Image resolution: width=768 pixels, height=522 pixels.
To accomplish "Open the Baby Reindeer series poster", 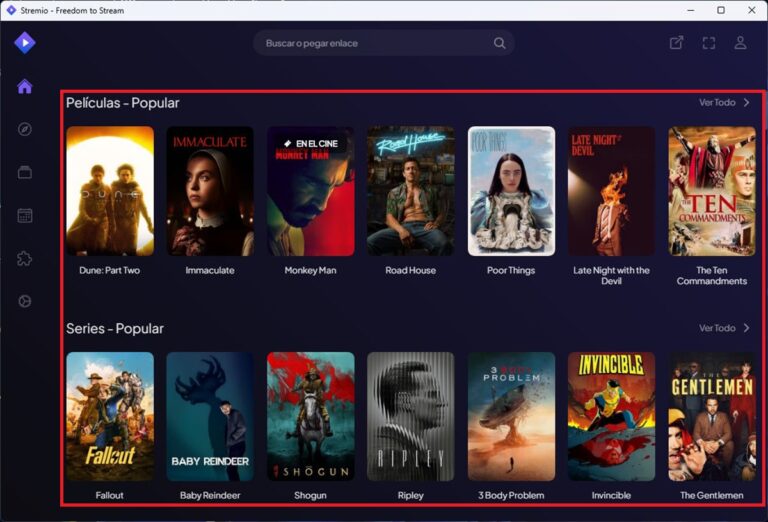I will 210,417.
